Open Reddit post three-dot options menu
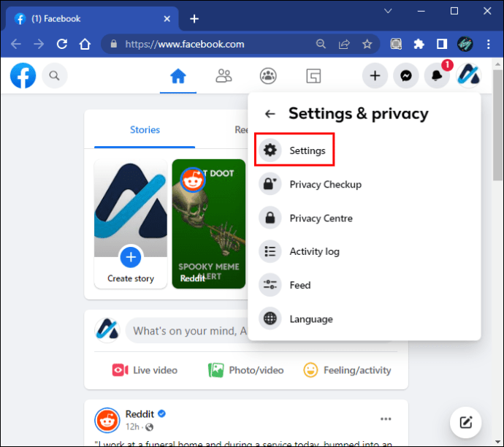Viewport: 504px width, 447px height. point(386,419)
